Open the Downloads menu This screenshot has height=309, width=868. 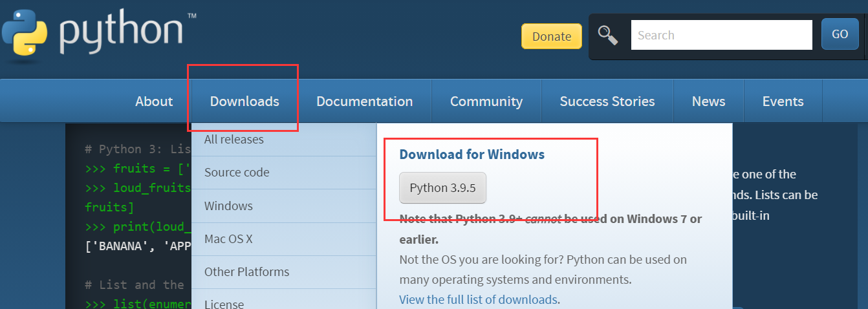(x=244, y=101)
